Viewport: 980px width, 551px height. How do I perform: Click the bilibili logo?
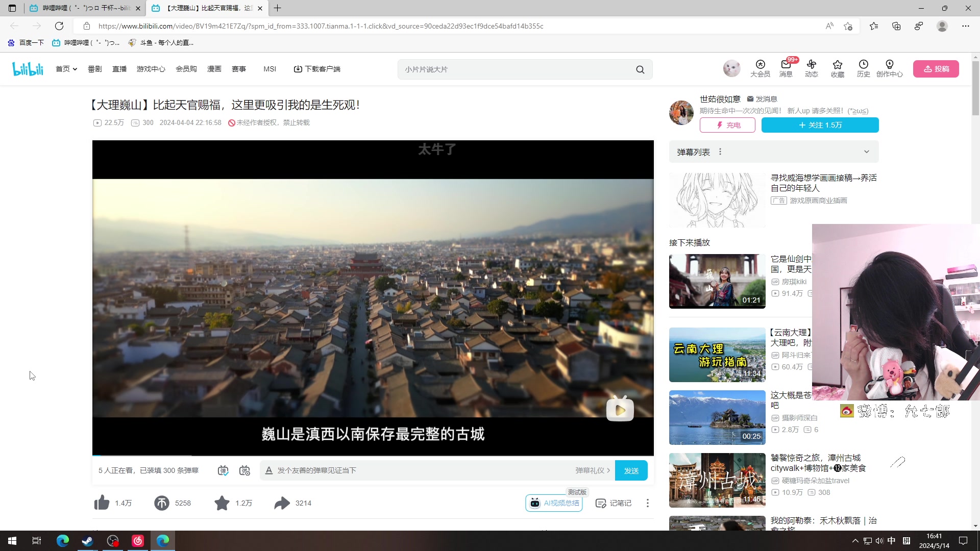28,69
